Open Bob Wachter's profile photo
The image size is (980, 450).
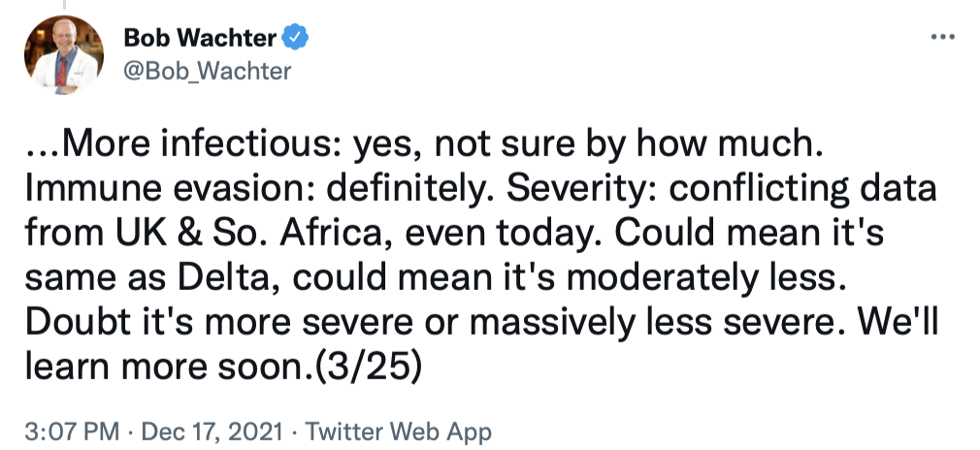pos(62,54)
